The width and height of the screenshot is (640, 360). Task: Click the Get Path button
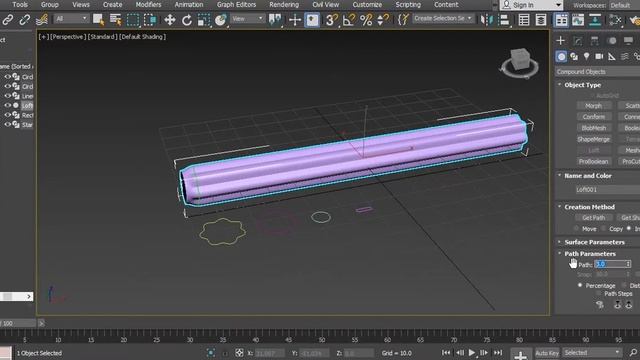pyautogui.click(x=593, y=218)
